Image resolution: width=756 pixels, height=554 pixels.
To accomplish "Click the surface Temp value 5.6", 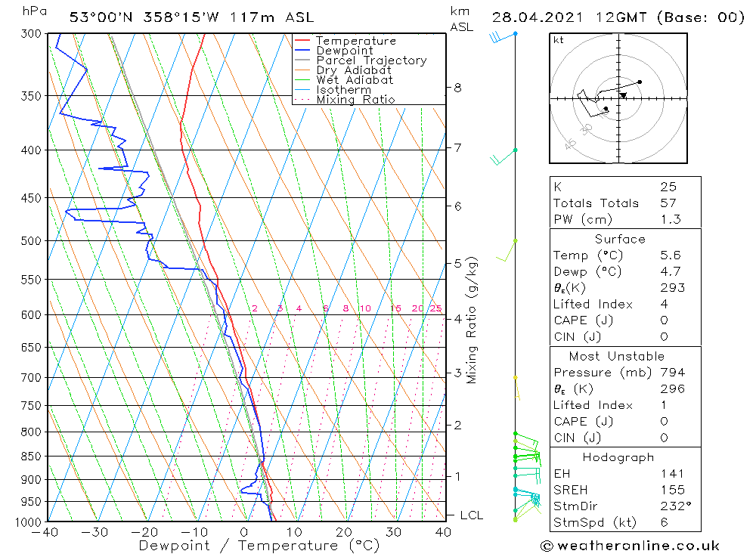I will point(671,255).
